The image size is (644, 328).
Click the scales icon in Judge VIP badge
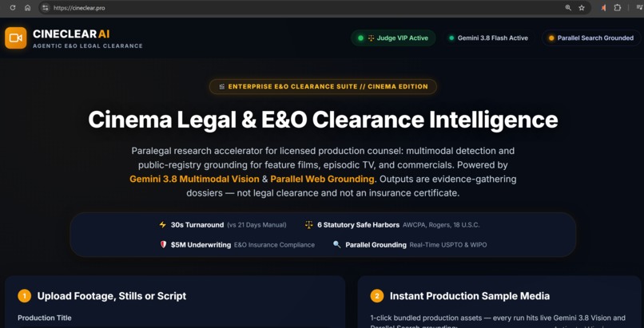click(372, 38)
